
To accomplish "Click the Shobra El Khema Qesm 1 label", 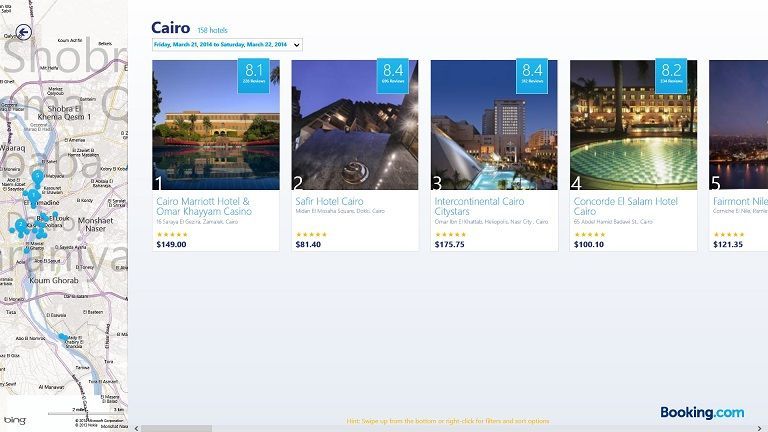I will point(65,113).
